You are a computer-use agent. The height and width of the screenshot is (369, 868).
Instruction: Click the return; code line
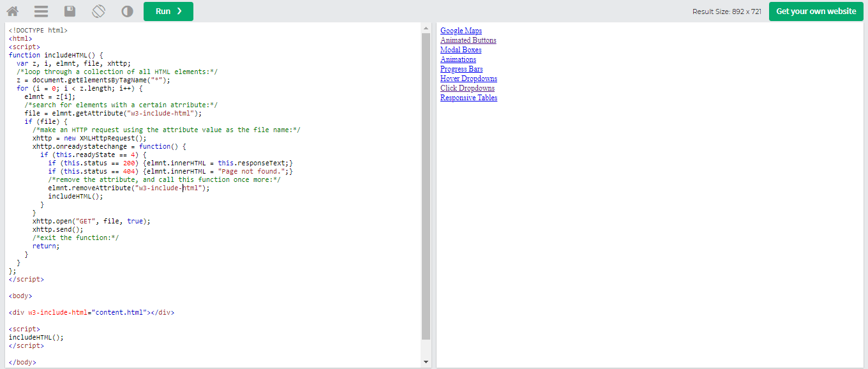pos(46,246)
